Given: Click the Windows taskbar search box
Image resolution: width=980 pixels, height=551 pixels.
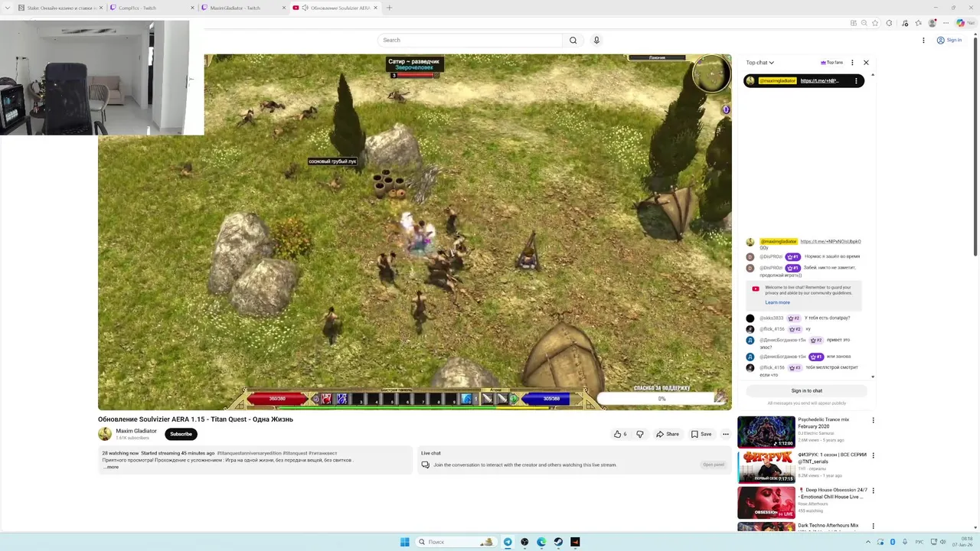Looking at the screenshot, I should click(456, 542).
